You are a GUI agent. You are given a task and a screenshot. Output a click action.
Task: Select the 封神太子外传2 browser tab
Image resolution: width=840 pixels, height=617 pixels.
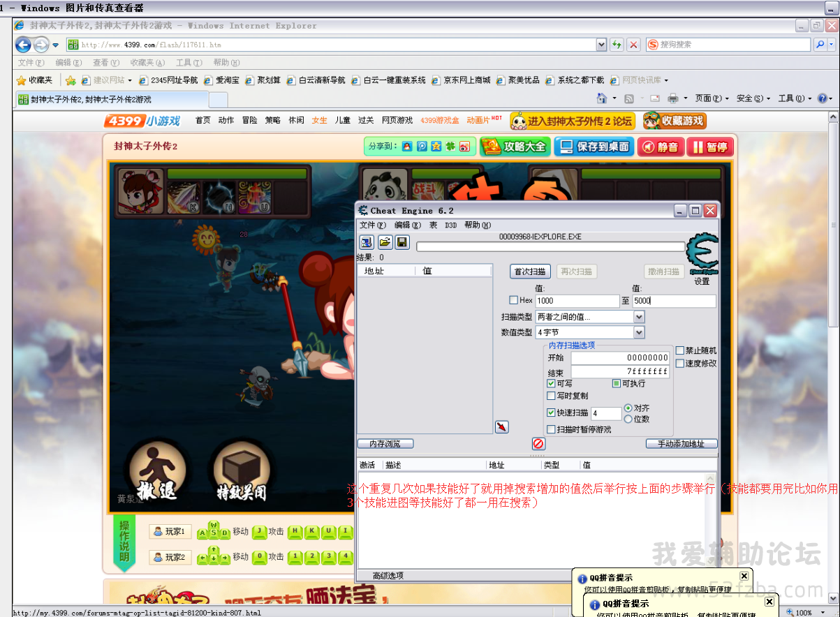coord(112,99)
